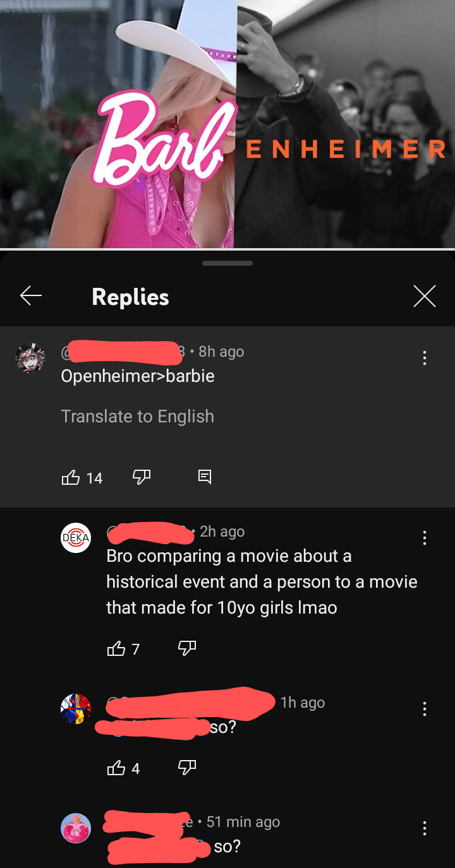This screenshot has height=868, width=455.
Task: Dislike the Openheimer>barbie comment
Action: (x=142, y=477)
